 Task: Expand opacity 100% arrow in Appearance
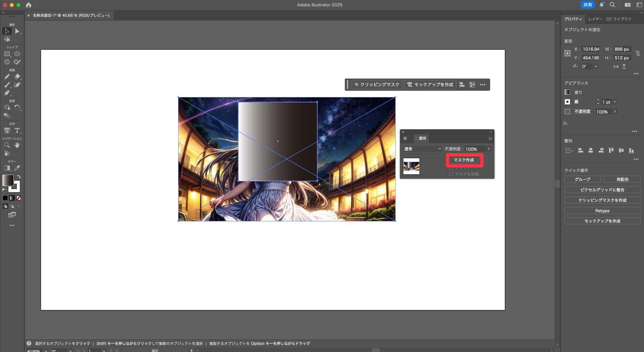(615, 112)
